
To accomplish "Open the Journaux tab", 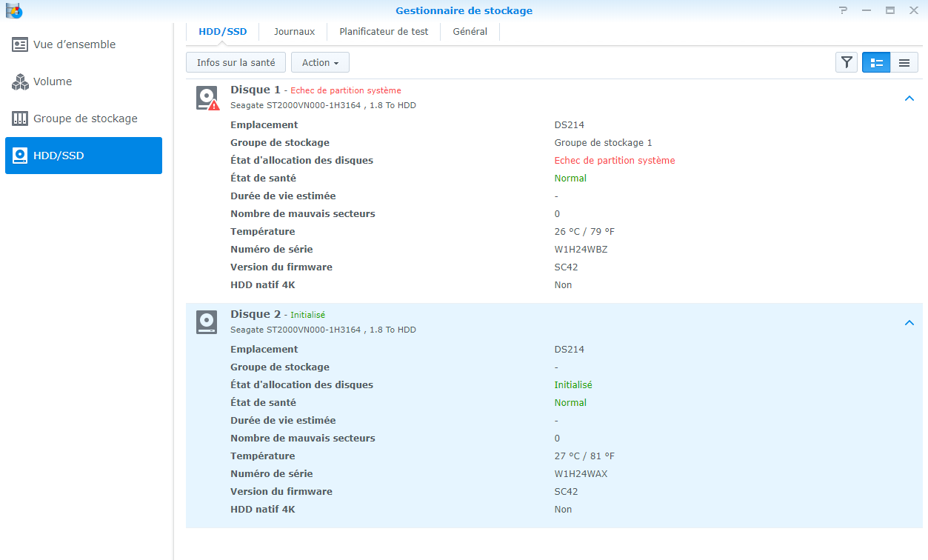I will point(294,32).
